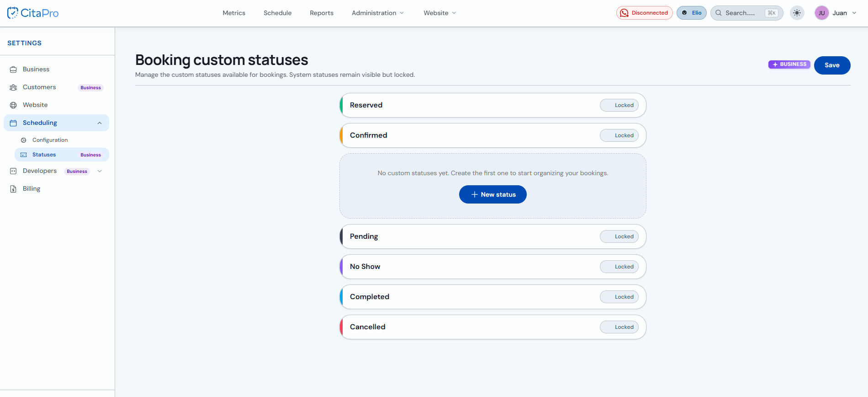Open Configuration under Scheduling

click(50, 140)
